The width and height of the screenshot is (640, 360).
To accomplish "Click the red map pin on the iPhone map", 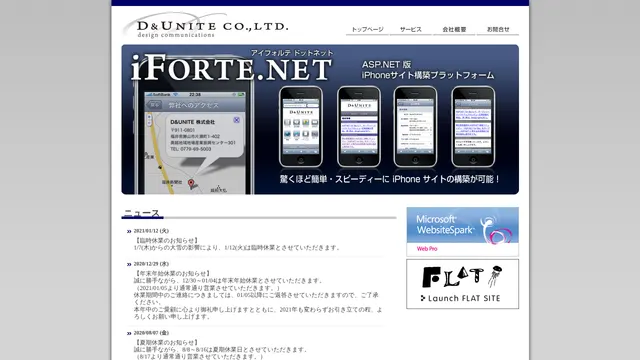I will click(191, 183).
